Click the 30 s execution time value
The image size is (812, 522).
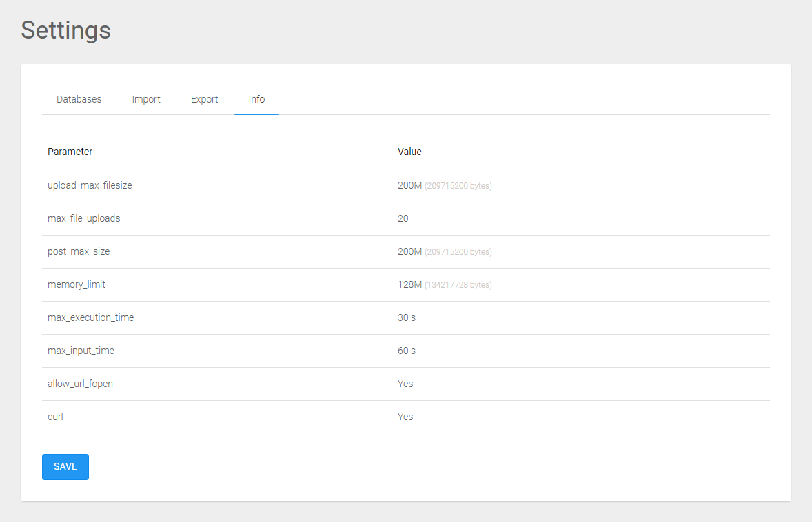(407, 317)
